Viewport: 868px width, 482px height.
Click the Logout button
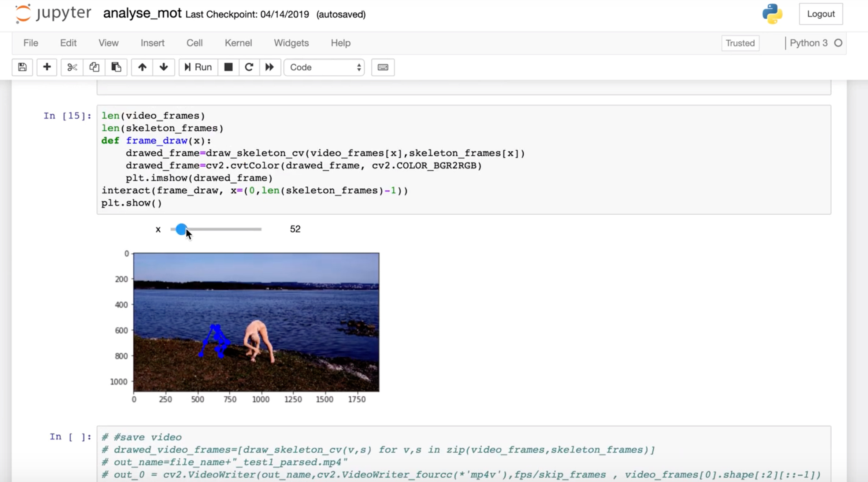[x=821, y=14]
